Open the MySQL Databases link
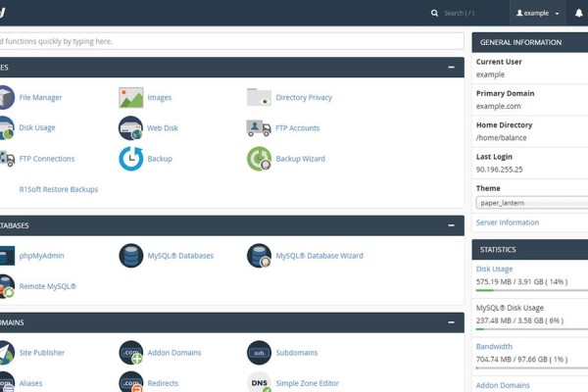Viewport: 588px width, 392px height. coord(180,256)
